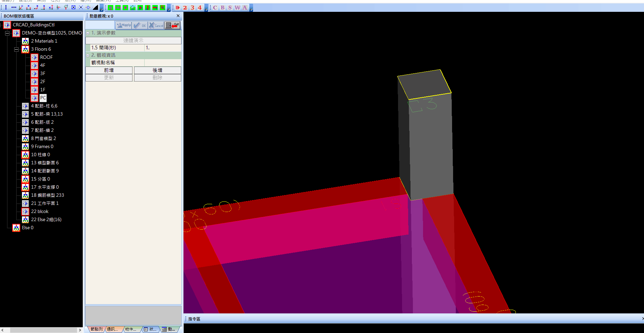Click the 刪除 button
Image resolution: width=644 pixels, height=333 pixels.
click(x=157, y=78)
